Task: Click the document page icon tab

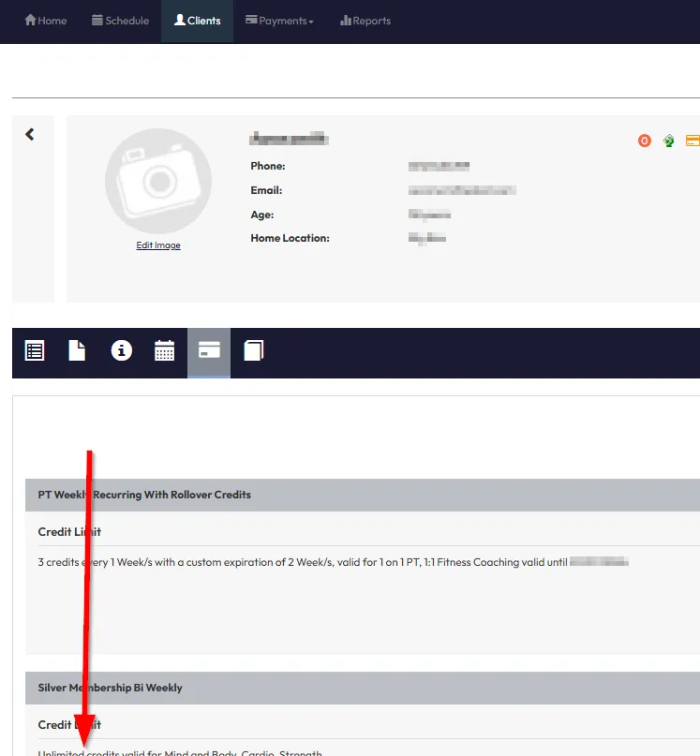Action: [x=77, y=351]
